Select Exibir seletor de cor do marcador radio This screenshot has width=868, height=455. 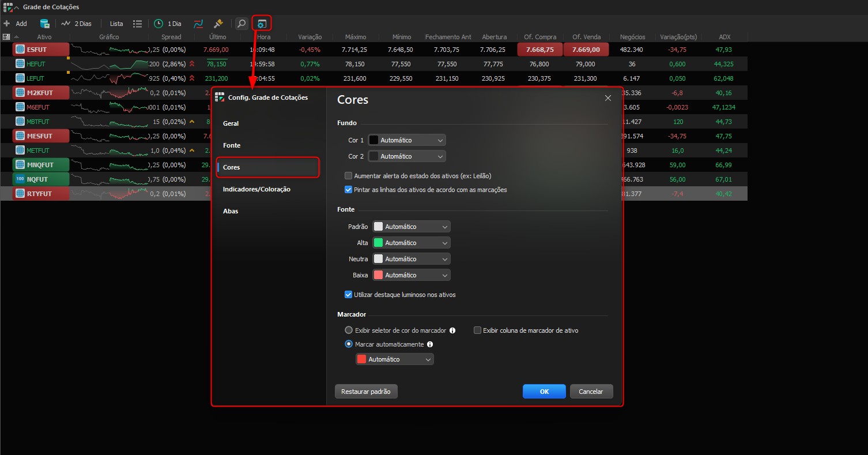point(349,330)
